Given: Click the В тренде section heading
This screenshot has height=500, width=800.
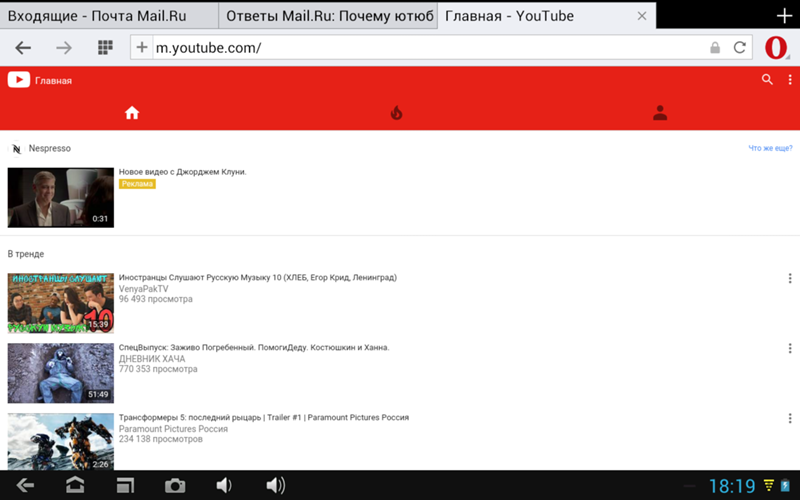Looking at the screenshot, I should (x=26, y=254).
